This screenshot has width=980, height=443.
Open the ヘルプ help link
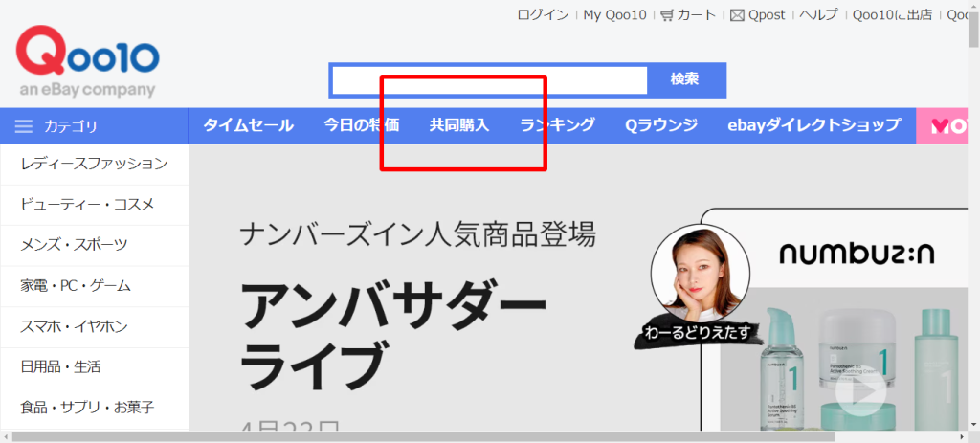click(818, 14)
